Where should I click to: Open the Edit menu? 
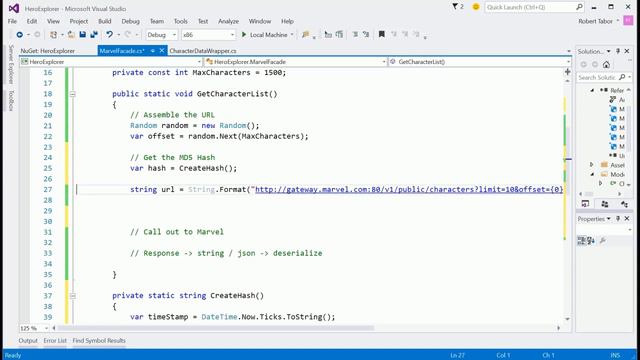tap(32, 21)
